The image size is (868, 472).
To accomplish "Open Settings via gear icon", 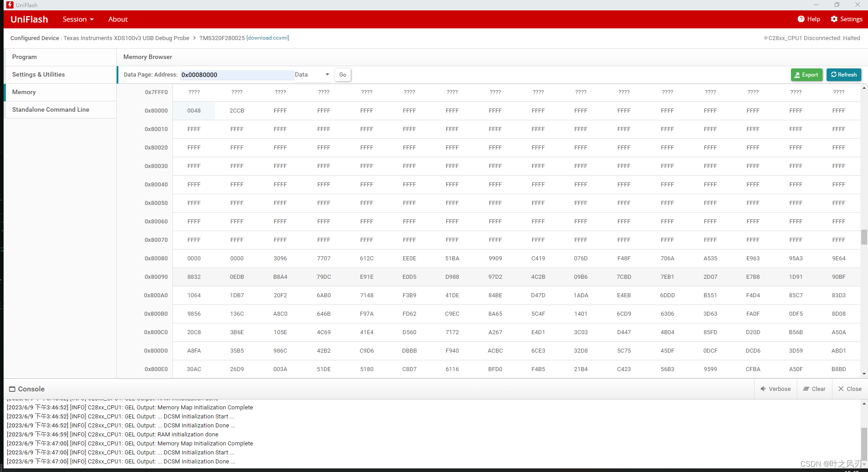I will click(x=834, y=19).
